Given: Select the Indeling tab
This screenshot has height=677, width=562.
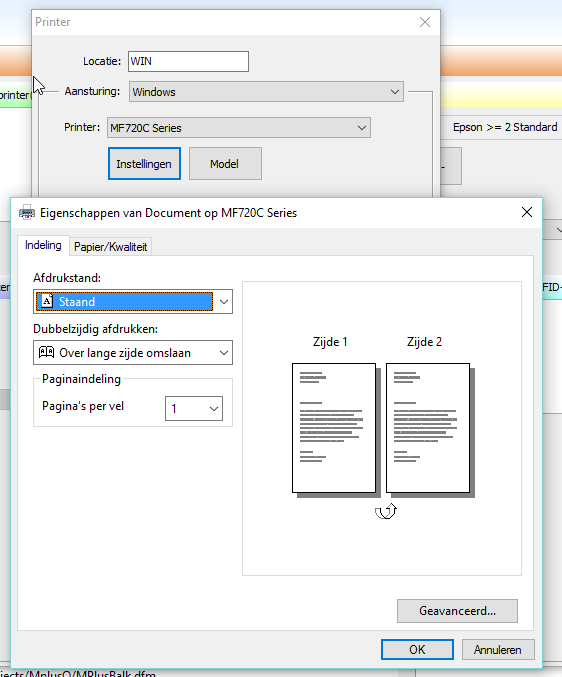Looking at the screenshot, I should click(43, 245).
